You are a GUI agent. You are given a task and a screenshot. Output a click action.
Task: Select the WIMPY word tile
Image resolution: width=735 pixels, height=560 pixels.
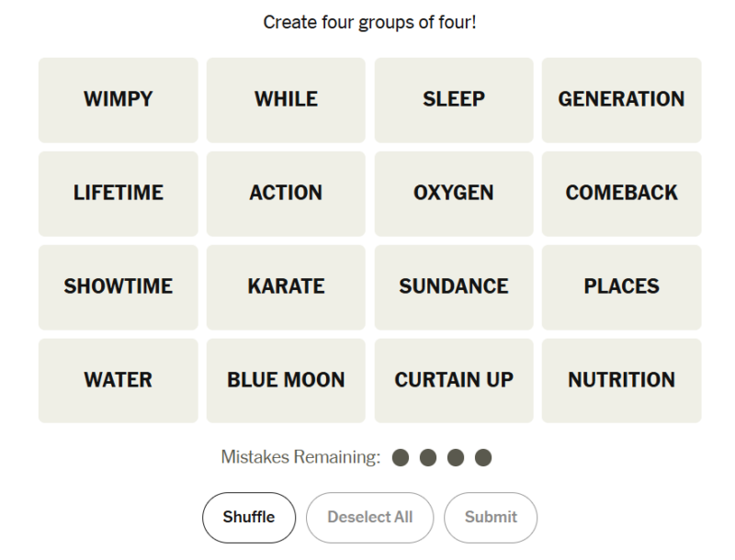click(x=119, y=100)
